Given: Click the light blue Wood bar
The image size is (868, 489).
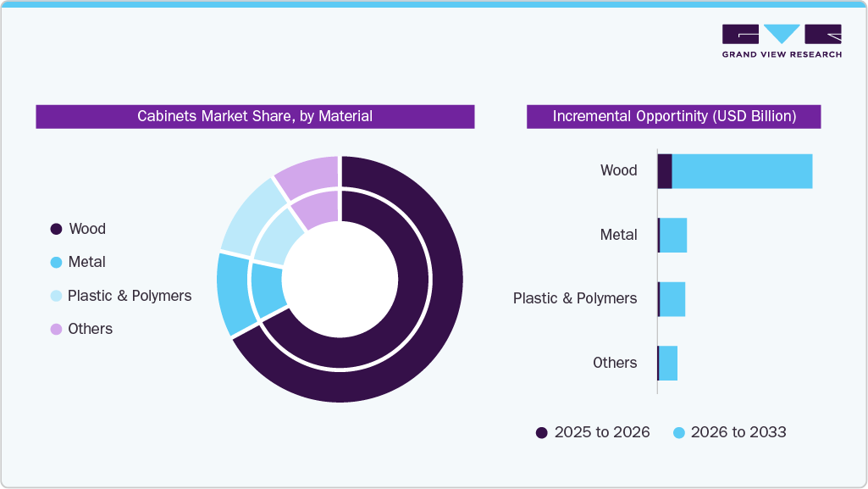Looking at the screenshot, I should pyautogui.click(x=743, y=170).
